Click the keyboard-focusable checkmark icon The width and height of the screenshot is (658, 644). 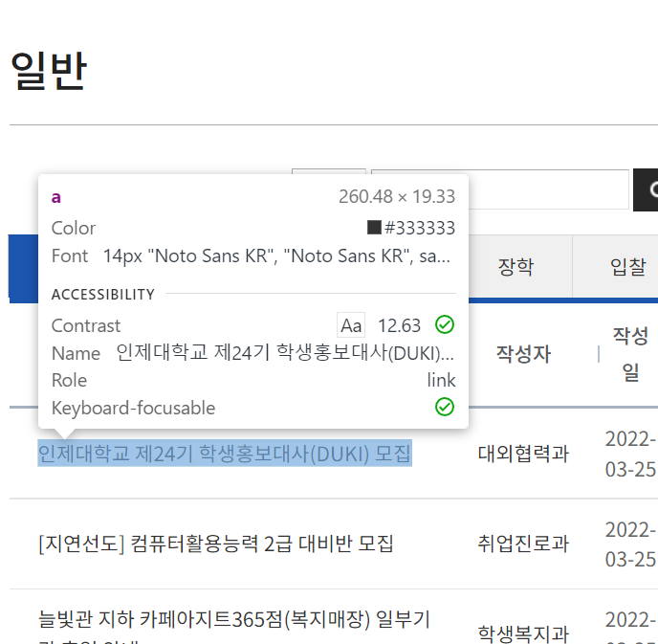pos(445,407)
